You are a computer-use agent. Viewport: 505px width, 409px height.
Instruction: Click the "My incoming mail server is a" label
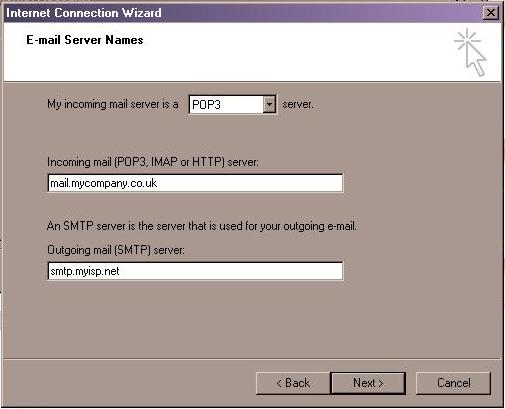point(113,104)
